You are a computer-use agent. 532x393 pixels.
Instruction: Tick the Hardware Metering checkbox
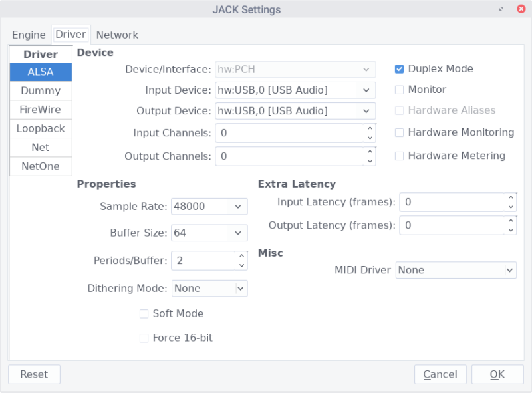tap(400, 156)
